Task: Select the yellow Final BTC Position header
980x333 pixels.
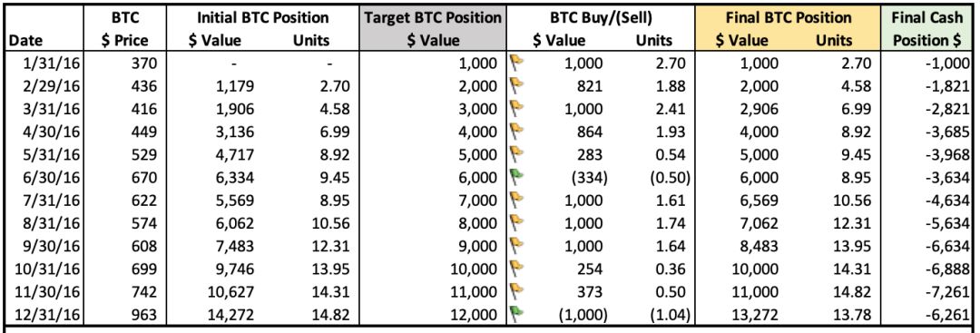Action: (x=788, y=29)
